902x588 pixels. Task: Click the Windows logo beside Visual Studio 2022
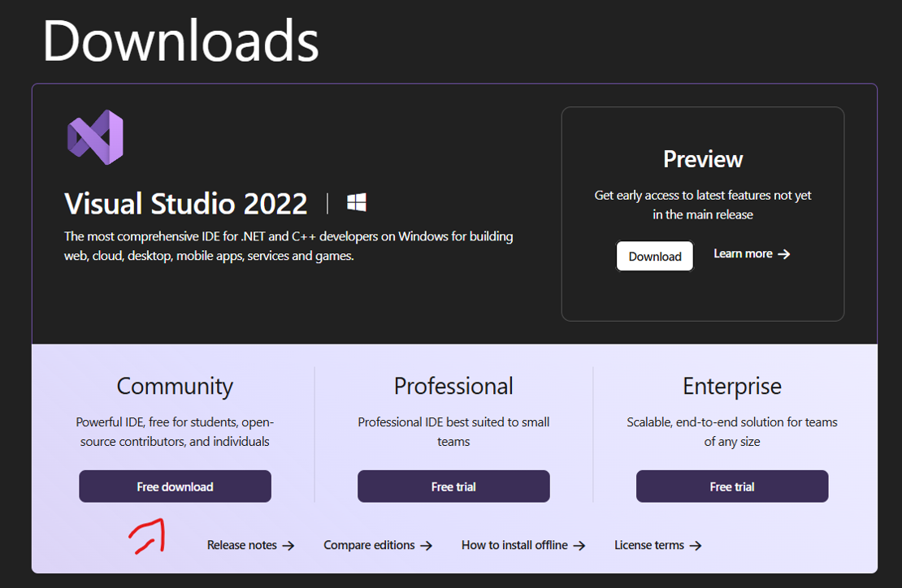[x=357, y=202]
